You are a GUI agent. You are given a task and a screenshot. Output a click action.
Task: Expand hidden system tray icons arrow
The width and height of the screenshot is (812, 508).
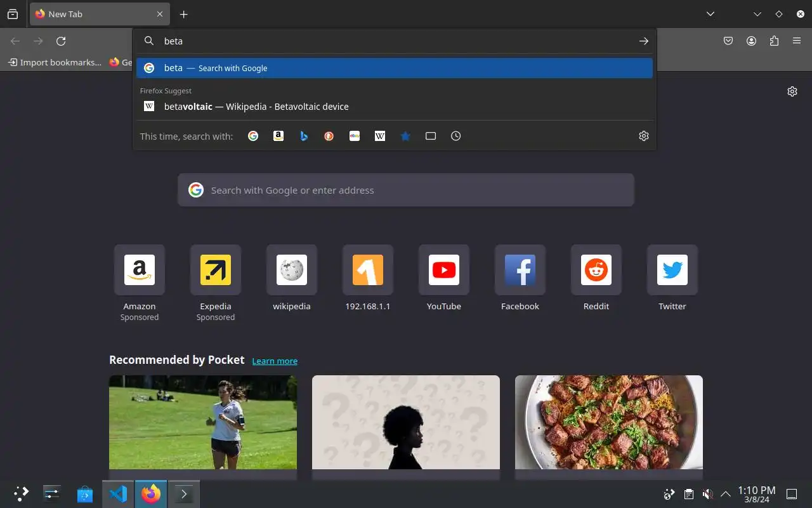(726, 494)
